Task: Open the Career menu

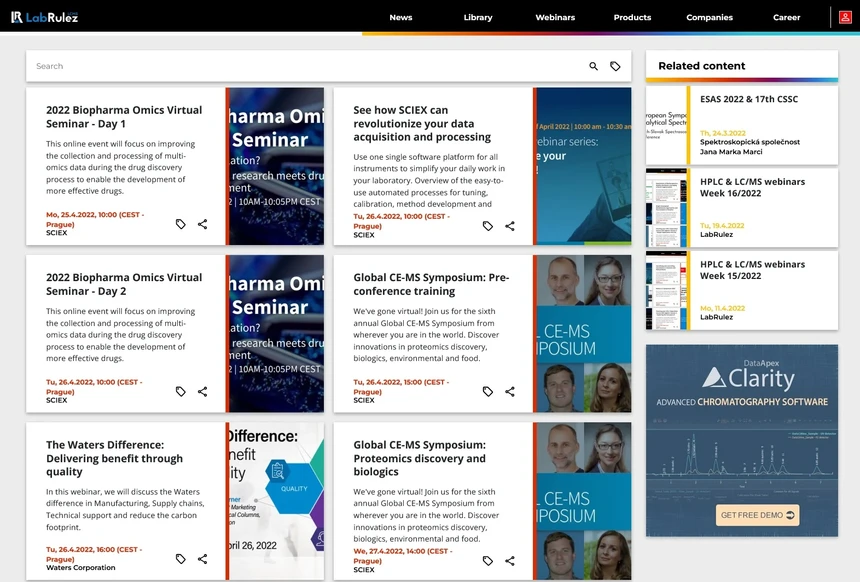Action: [x=787, y=18]
